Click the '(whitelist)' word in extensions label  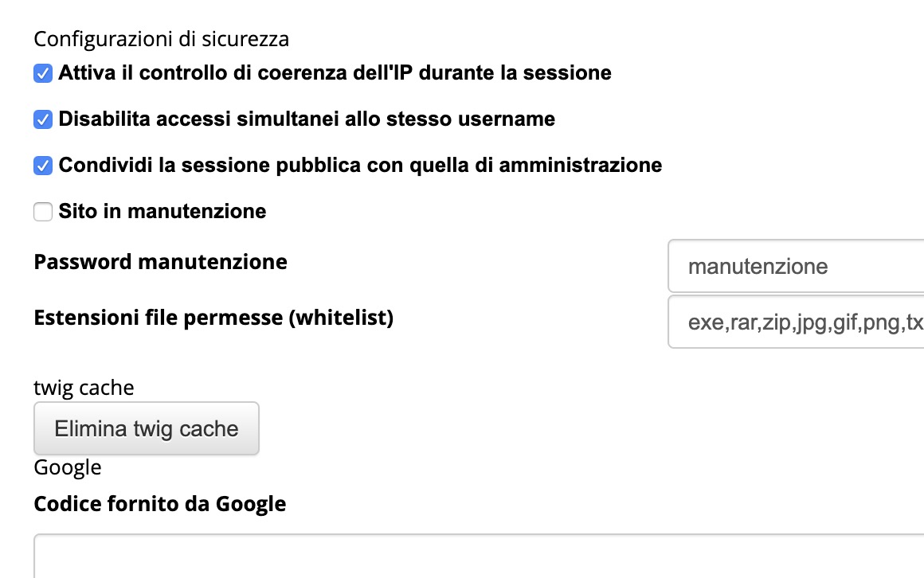click(x=341, y=318)
